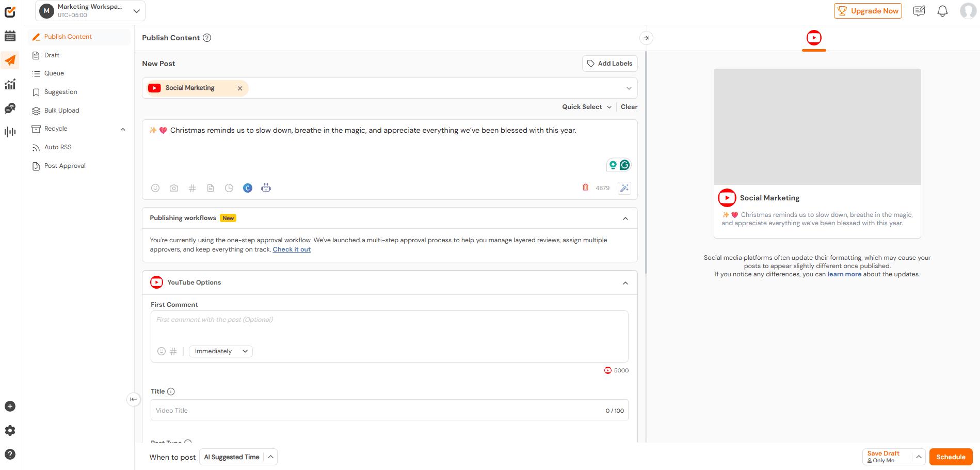Select the Publish paper plane icon in sidebar
Screen dimensions: 980x470
pos(10,60)
